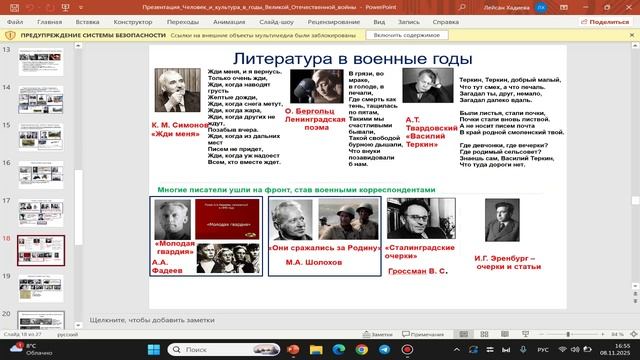
Task: Select the Твардовский portrait photo
Action: pyautogui.click(x=428, y=85)
